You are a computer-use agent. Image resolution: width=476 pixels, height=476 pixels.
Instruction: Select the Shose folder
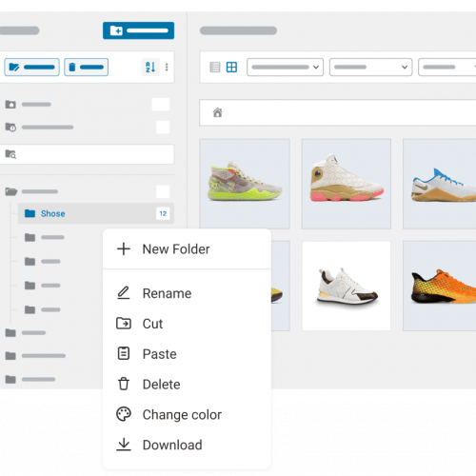96,213
